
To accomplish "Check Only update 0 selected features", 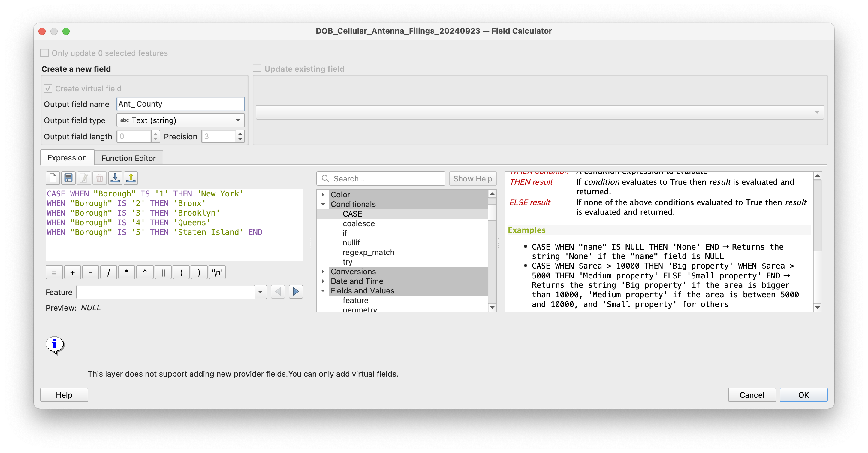I will point(44,53).
